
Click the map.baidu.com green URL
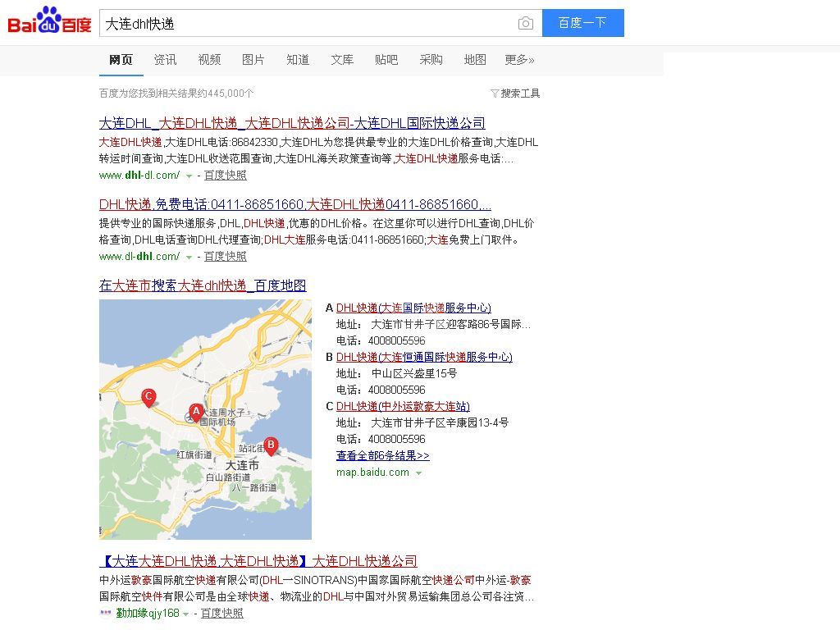(x=373, y=472)
